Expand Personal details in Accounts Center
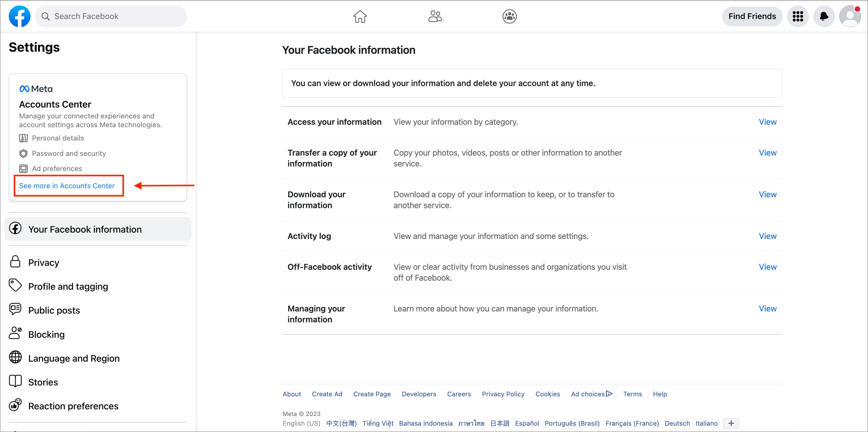This screenshot has height=432, width=868. (58, 137)
